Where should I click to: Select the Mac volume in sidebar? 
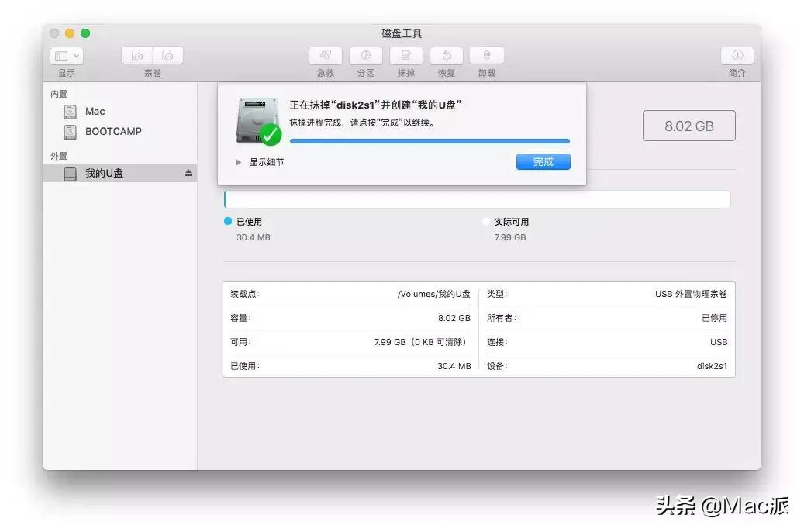click(x=120, y=112)
